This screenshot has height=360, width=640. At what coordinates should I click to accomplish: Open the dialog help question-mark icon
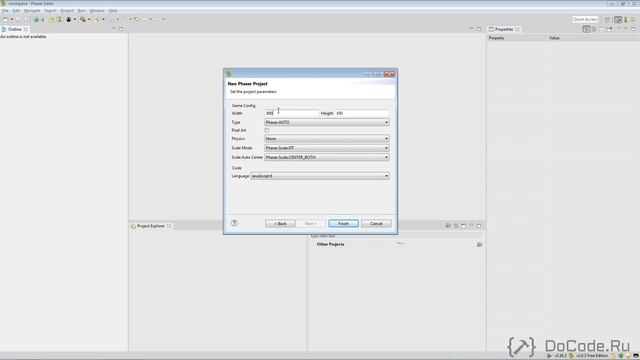[x=234, y=223]
